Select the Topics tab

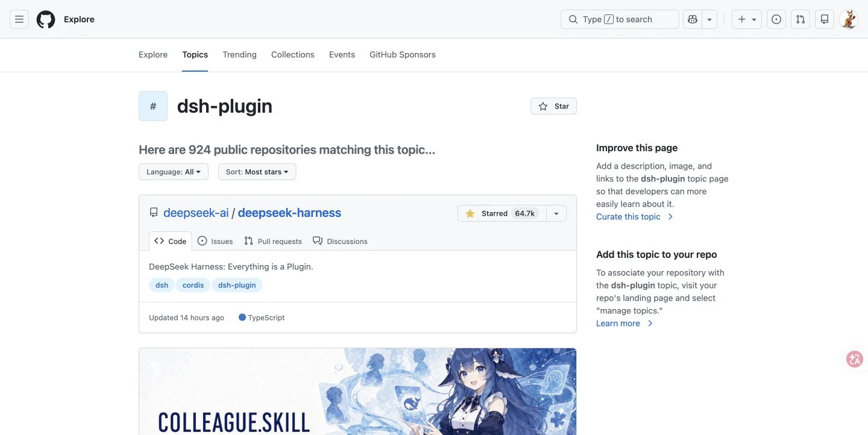tap(195, 54)
